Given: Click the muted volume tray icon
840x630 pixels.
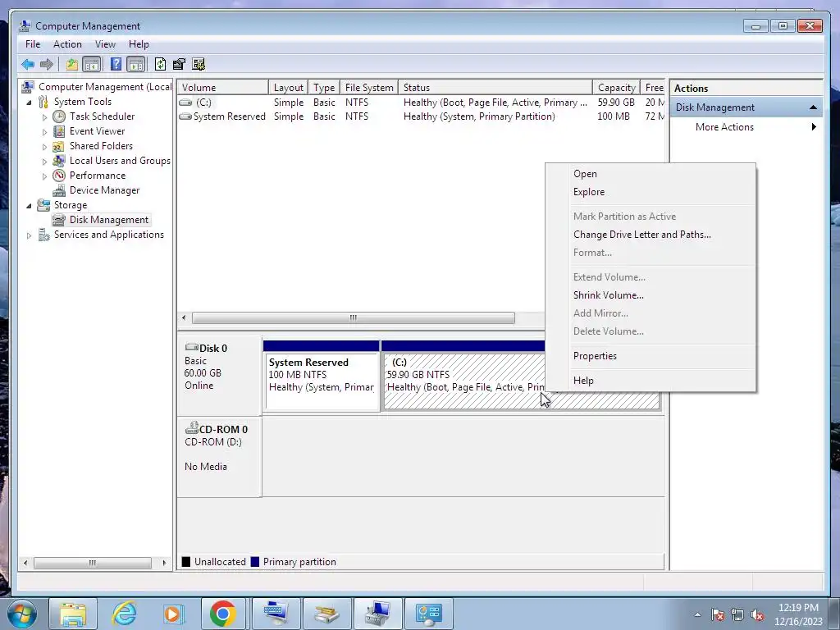Looking at the screenshot, I should pos(757,615).
